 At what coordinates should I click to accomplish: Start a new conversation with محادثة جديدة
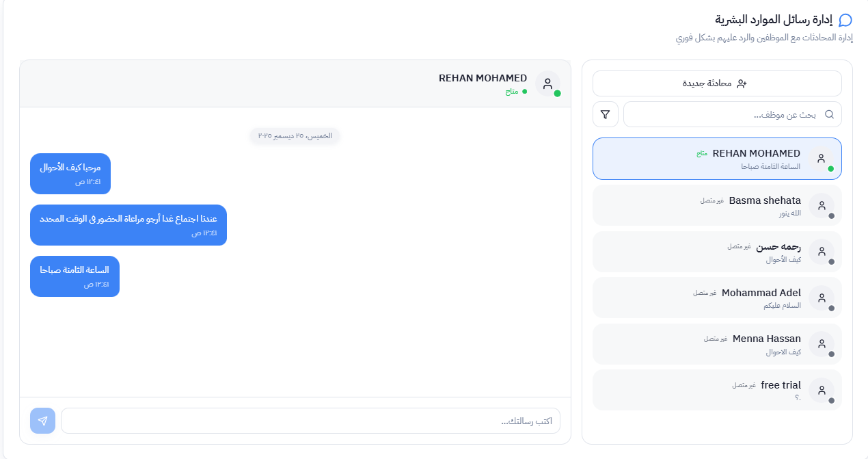717,83
